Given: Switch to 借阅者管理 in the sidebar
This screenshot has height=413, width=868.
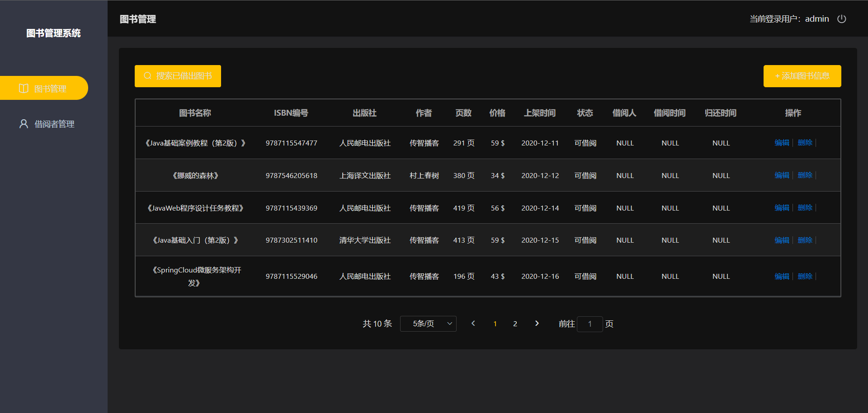Looking at the screenshot, I should [x=54, y=123].
